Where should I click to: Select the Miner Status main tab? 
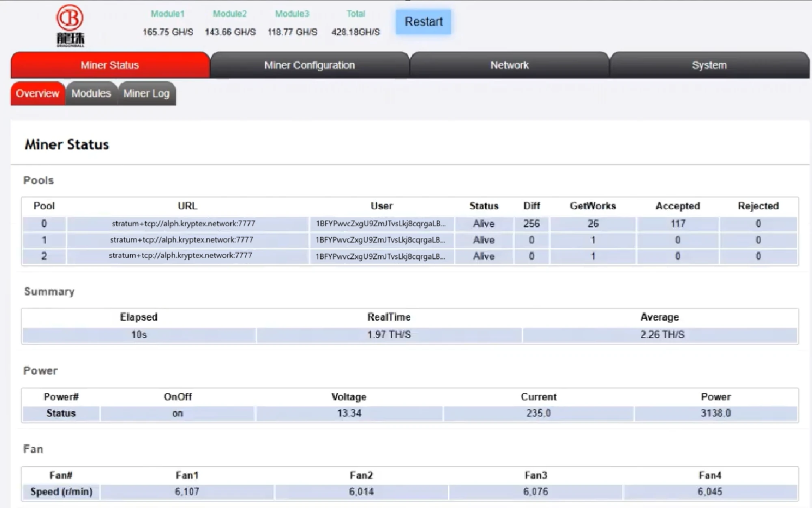(110, 65)
